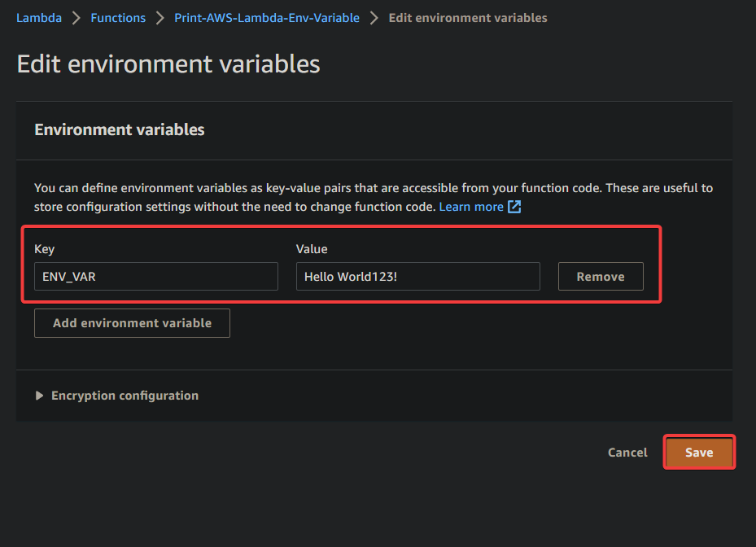Click the Encryption configuration section label
The height and width of the screenshot is (547, 756).
(125, 396)
